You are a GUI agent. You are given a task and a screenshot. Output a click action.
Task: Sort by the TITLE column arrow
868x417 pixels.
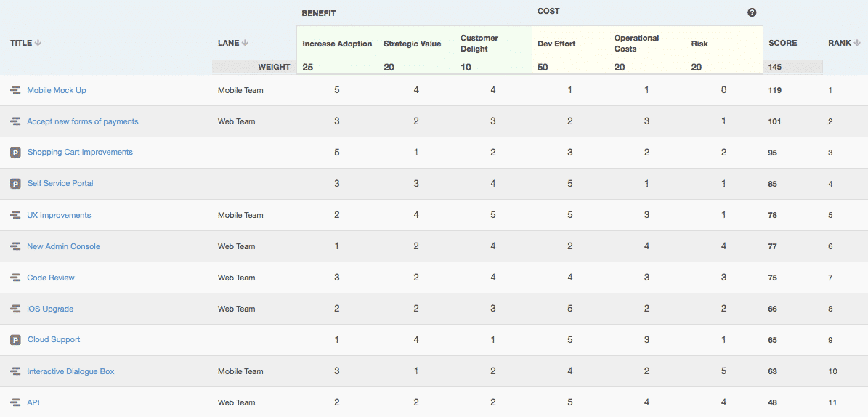pos(38,43)
